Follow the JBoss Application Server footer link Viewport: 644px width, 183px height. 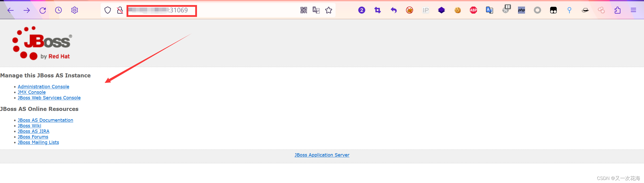tap(322, 155)
